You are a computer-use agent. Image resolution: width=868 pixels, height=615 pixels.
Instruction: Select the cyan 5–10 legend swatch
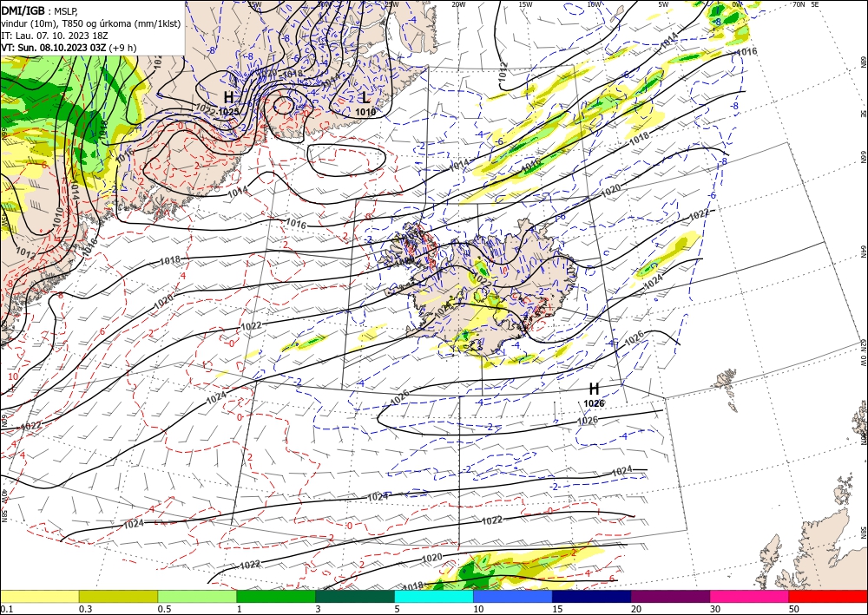[434, 596]
